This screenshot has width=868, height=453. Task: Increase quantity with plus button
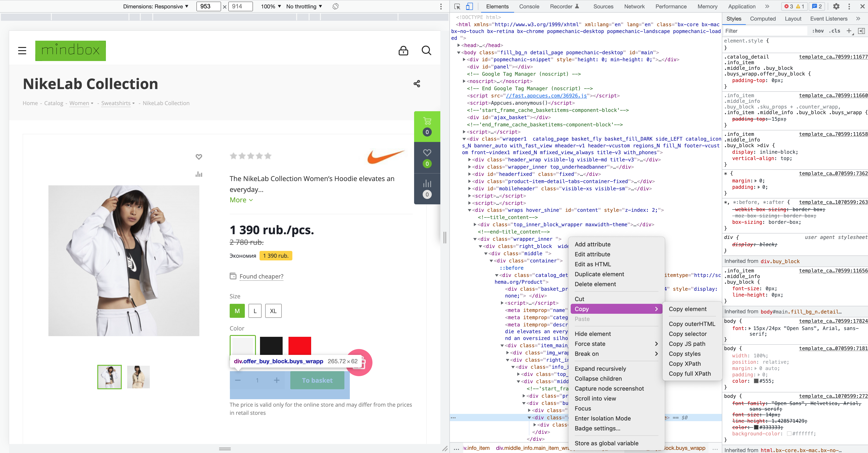point(276,380)
